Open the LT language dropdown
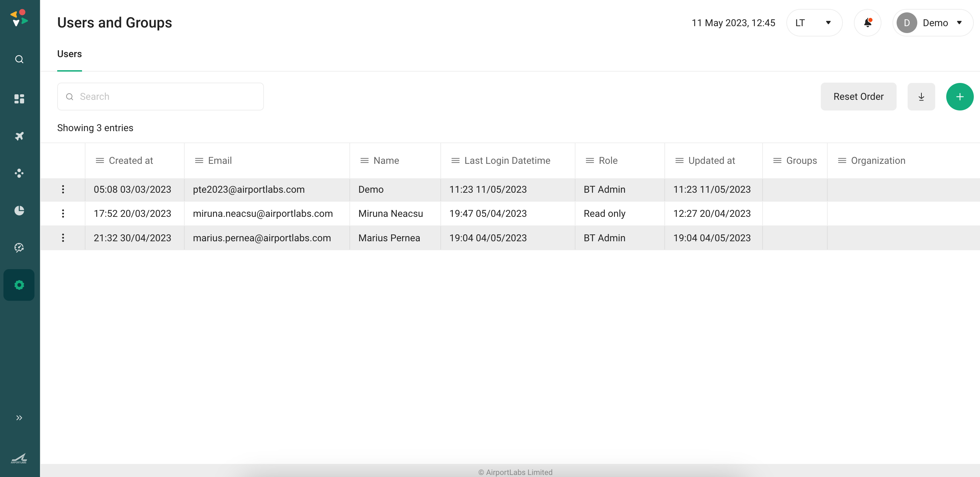 [x=814, y=23]
